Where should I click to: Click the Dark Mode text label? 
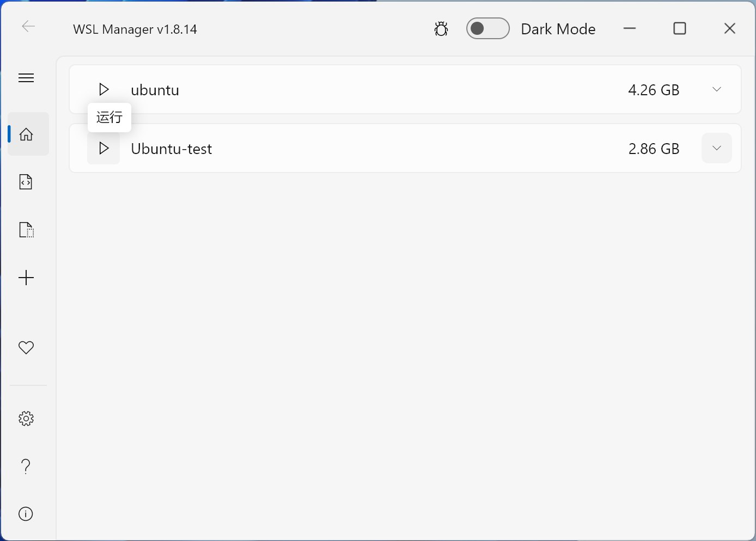pos(558,28)
